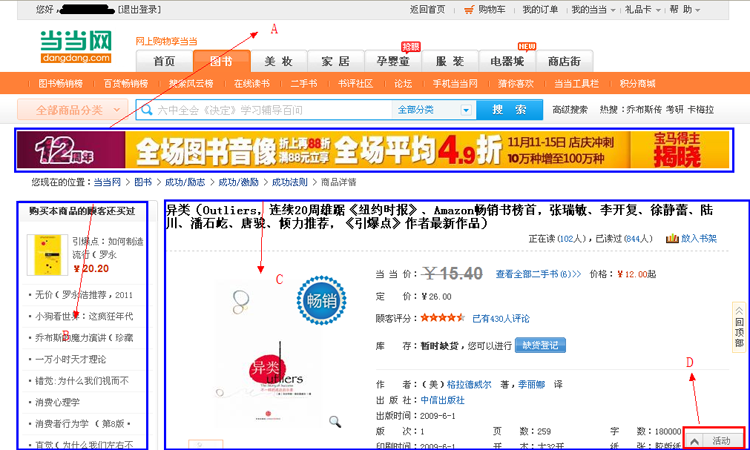
Task: Click the 12周年 promotional banner
Action: point(373,150)
